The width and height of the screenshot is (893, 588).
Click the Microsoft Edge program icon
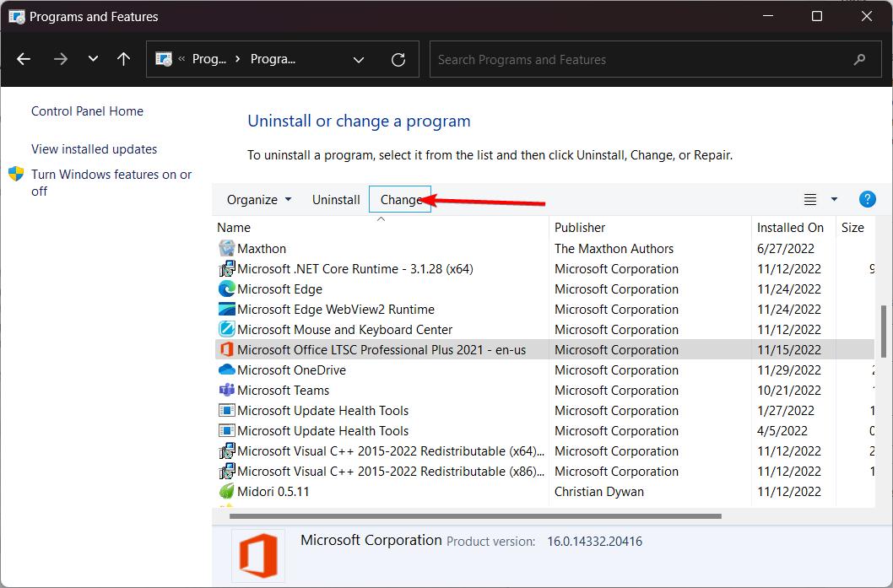[226, 289]
